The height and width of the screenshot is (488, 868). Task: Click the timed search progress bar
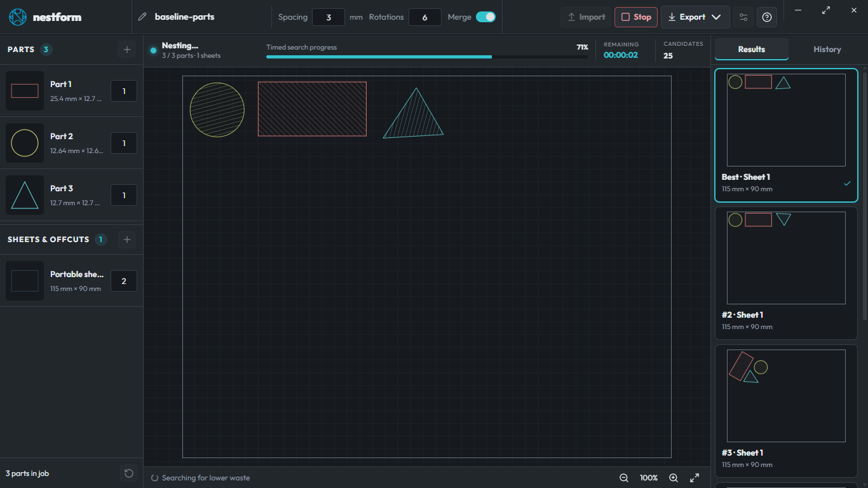(x=427, y=57)
